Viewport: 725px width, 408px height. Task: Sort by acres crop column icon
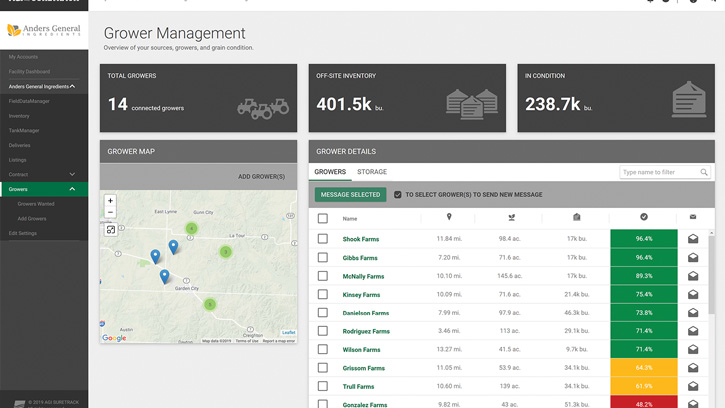pos(511,217)
